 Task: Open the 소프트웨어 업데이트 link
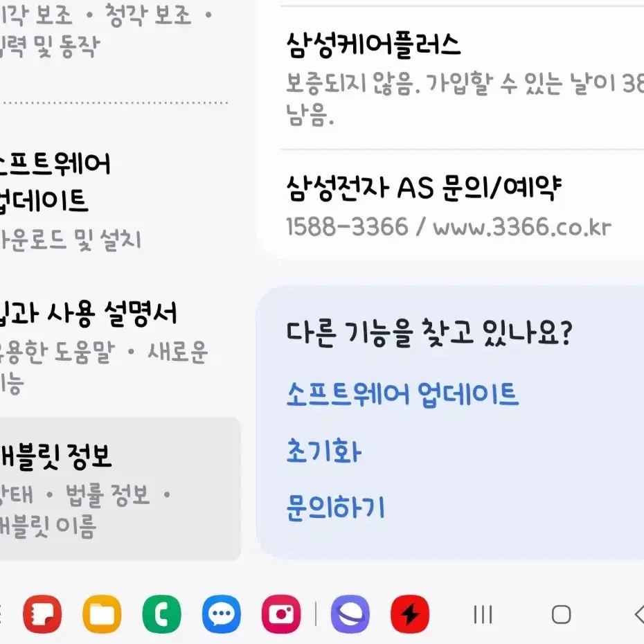(x=402, y=394)
